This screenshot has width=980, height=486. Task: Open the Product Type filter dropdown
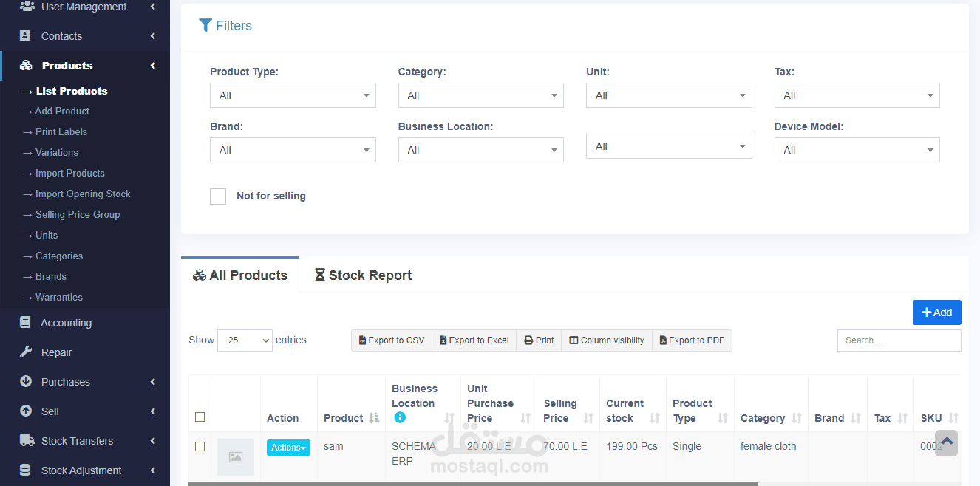coord(293,95)
